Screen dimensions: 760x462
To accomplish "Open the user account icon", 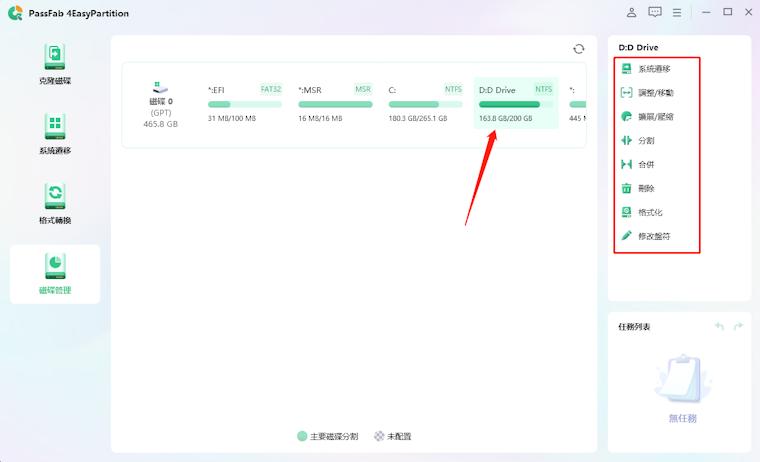I will pyautogui.click(x=631, y=13).
